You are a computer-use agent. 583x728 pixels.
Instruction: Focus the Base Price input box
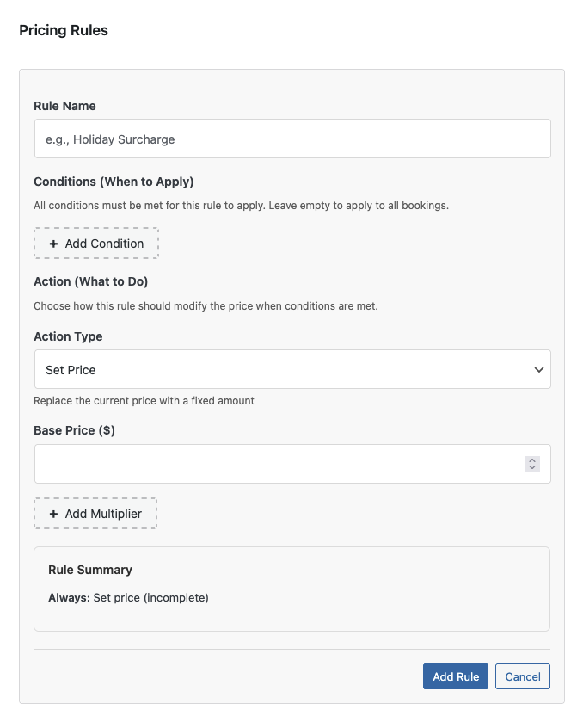(277, 464)
